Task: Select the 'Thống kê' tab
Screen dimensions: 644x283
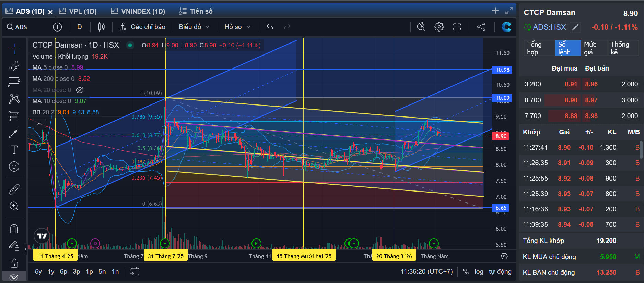Action: pos(623,48)
